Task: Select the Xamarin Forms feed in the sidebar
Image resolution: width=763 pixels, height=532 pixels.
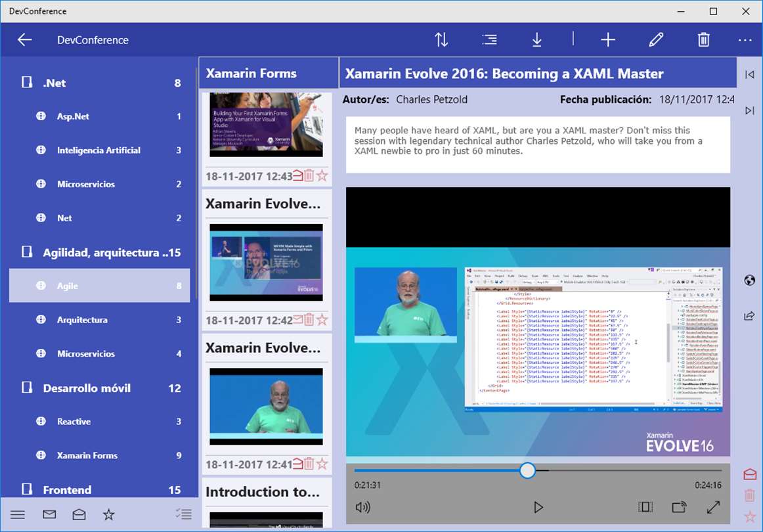Action: point(100,456)
